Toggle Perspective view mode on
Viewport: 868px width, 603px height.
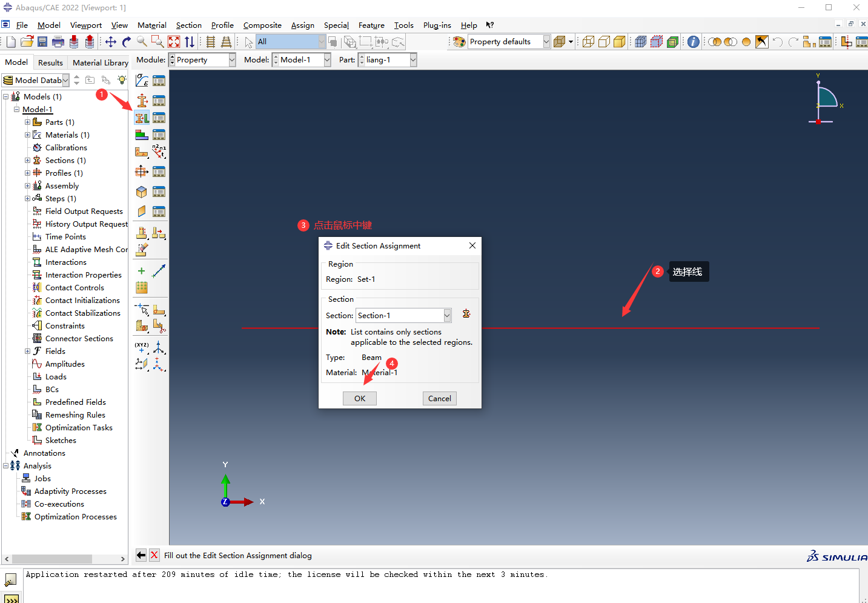point(672,42)
